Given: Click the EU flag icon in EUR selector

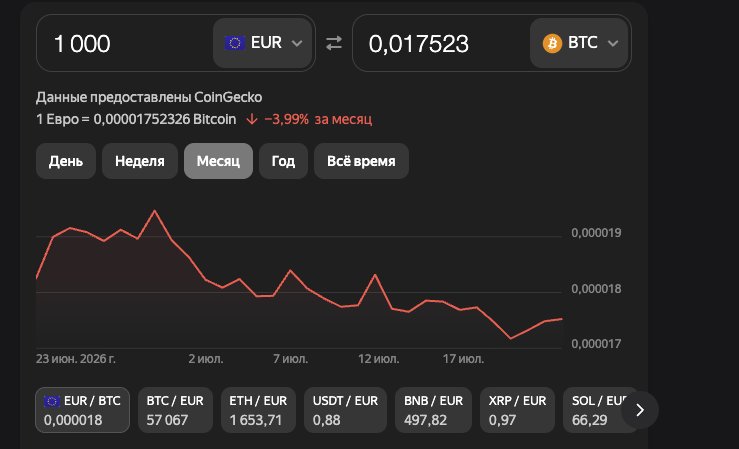Looking at the screenshot, I should pos(235,43).
